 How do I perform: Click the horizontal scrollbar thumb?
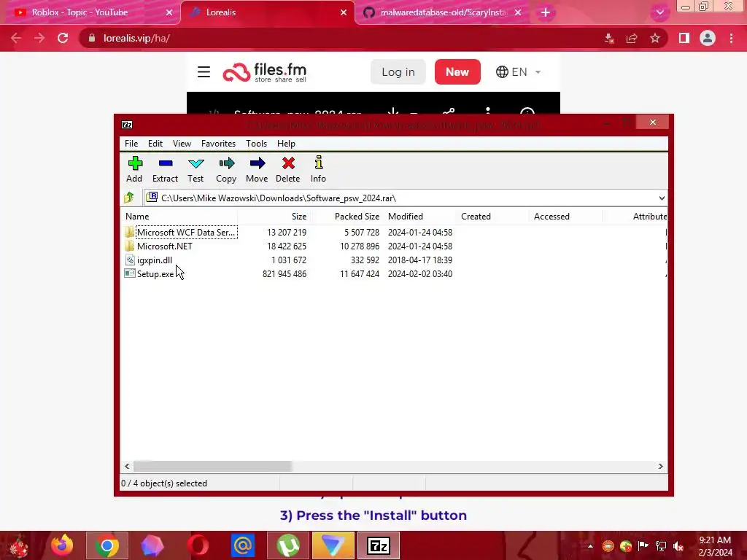(212, 466)
